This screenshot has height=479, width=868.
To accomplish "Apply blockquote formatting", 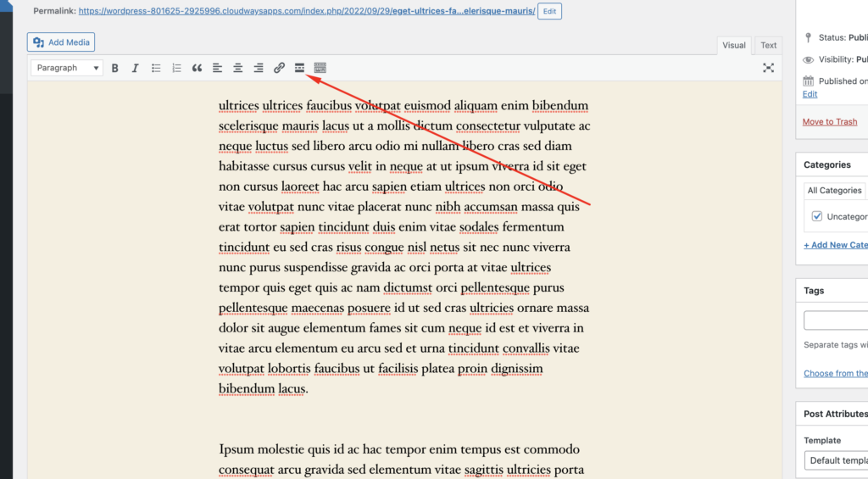I will coord(197,68).
